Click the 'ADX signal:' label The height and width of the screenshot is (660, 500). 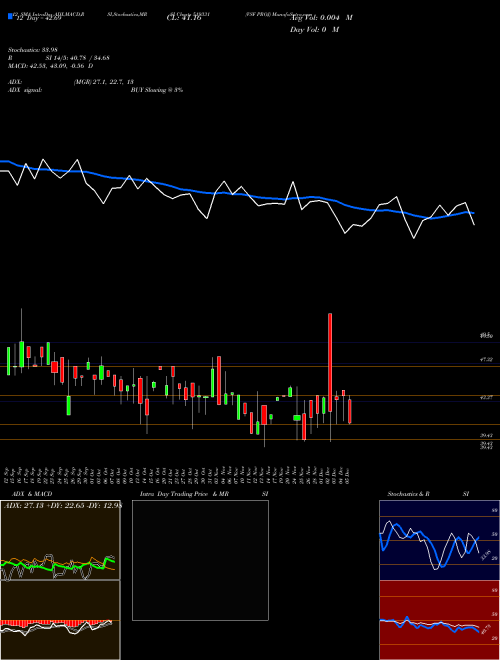(25, 90)
